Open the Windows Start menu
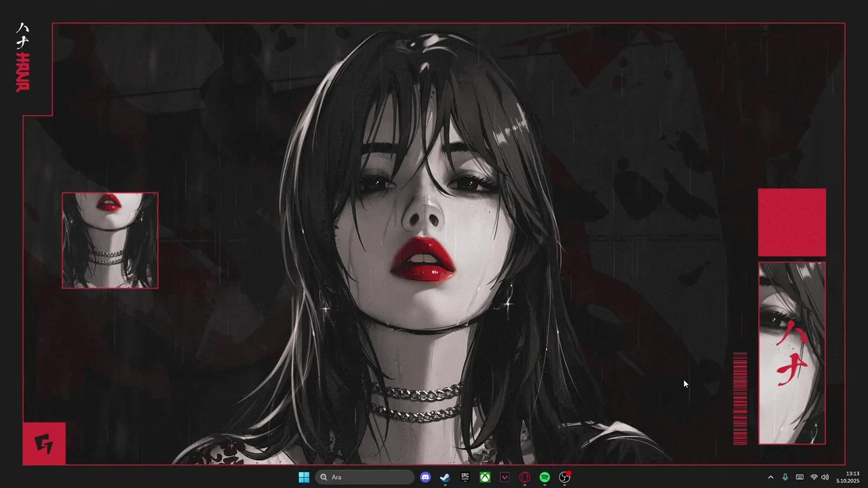 pos(304,477)
